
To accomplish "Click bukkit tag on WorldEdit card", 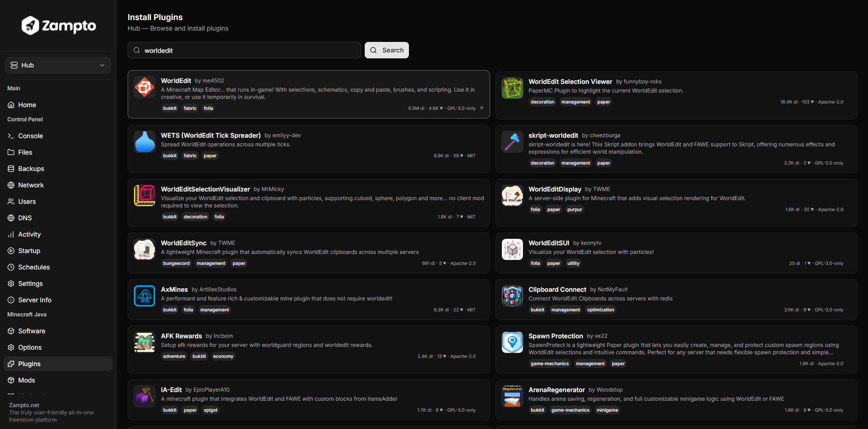I will (x=170, y=109).
